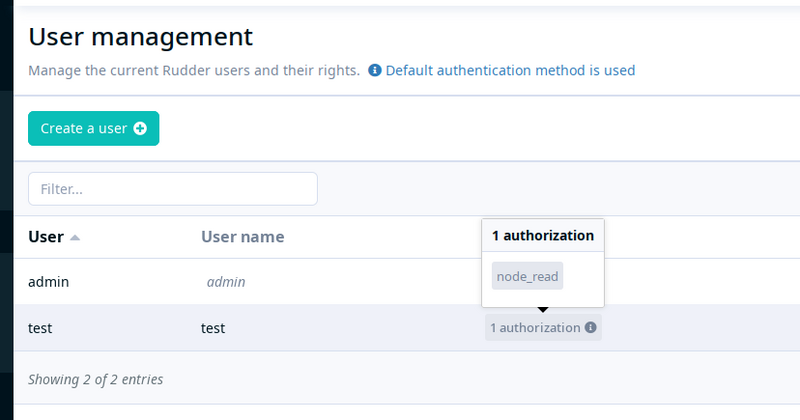Click the plus icon in Create a user
800x420 pixels.
pos(140,129)
